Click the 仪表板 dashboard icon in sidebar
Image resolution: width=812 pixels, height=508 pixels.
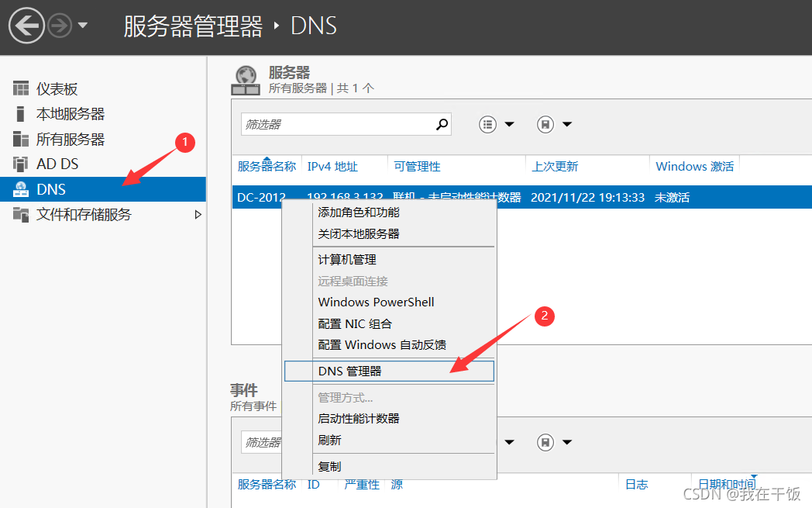(x=21, y=88)
